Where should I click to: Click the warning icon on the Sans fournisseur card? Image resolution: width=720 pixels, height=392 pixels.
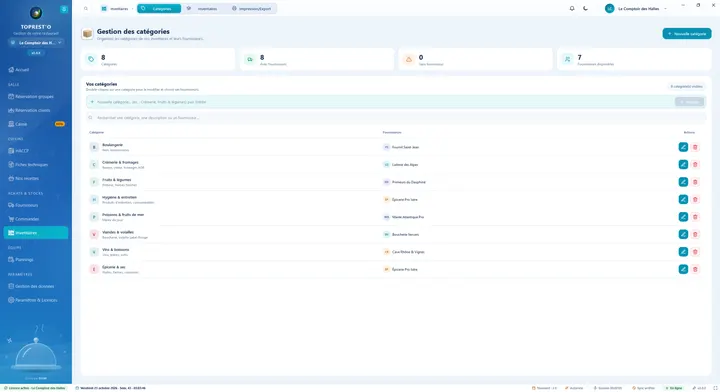point(409,59)
